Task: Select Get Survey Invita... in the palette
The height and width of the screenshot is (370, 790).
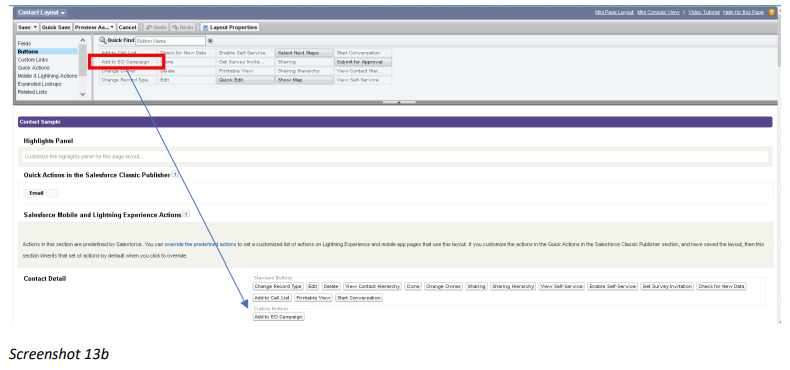Action: tap(245, 62)
